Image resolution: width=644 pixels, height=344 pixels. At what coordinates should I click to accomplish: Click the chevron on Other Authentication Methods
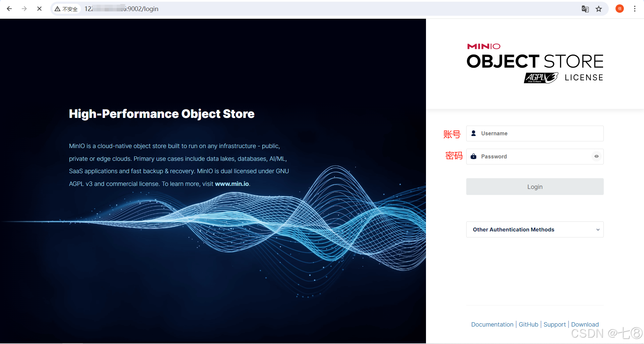click(x=598, y=230)
